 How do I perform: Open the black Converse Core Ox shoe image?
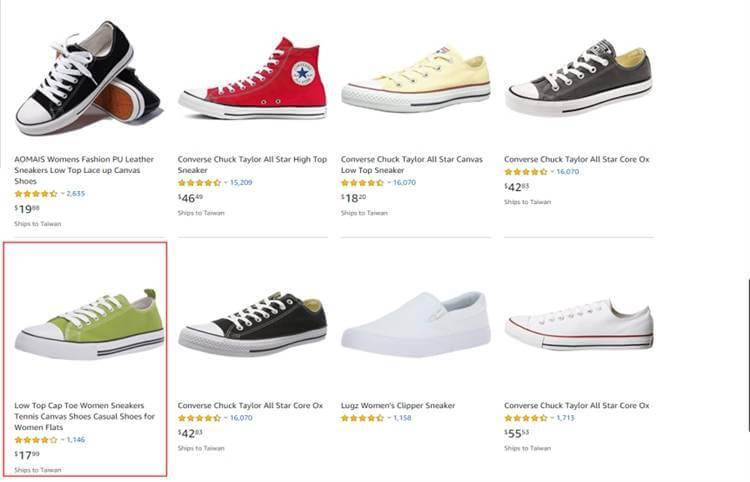(x=253, y=324)
